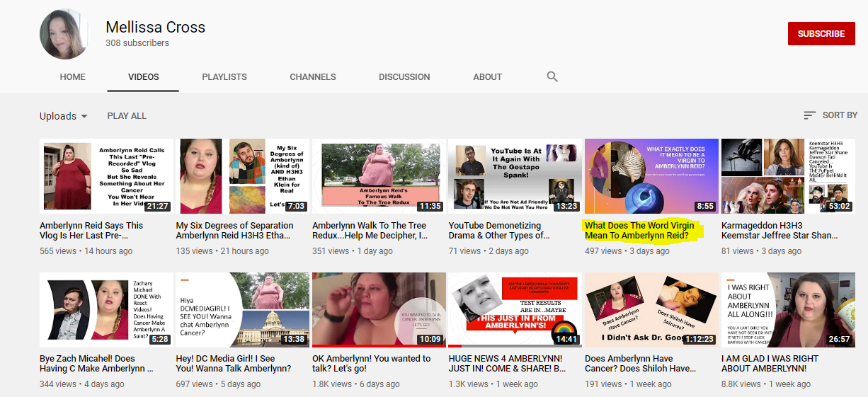
Task: Open title 'My Six Degrees of Separation Amberlynn Reid'
Action: pyautogui.click(x=234, y=231)
